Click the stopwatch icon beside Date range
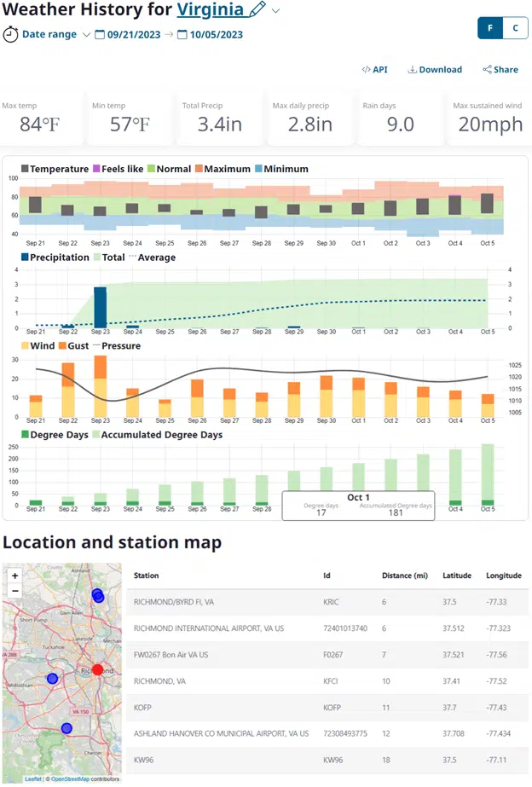 tap(10, 35)
